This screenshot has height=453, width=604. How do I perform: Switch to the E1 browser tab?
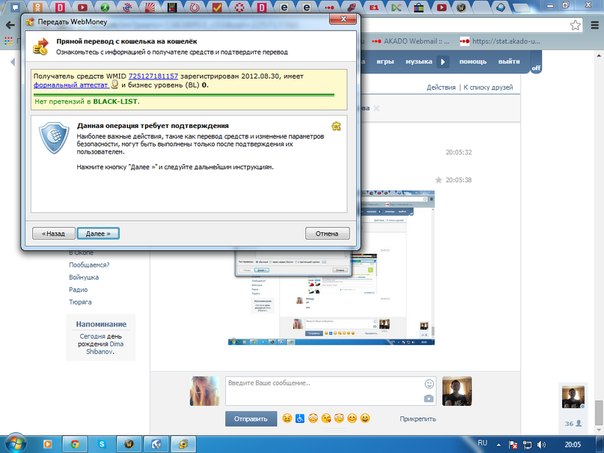coord(374,7)
